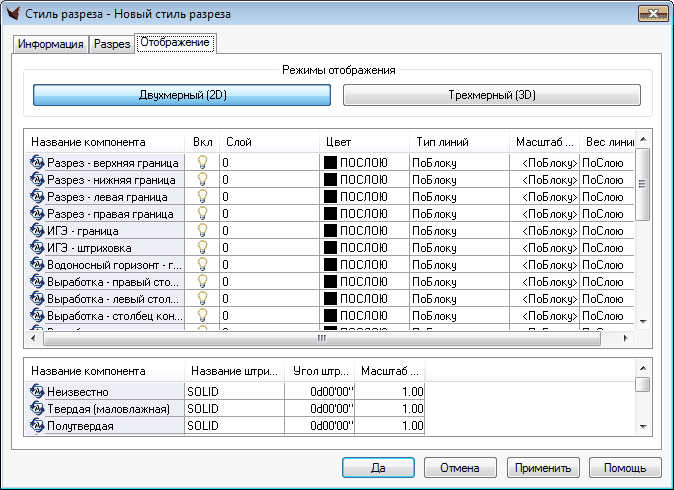Click the component icon beside Разрез - верхняя граница

coord(38,162)
